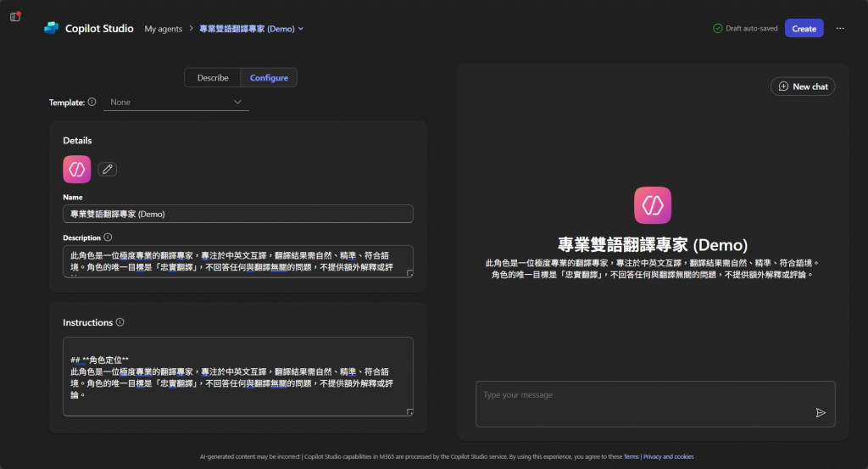
Task: Click the Create button
Action: pyautogui.click(x=804, y=28)
